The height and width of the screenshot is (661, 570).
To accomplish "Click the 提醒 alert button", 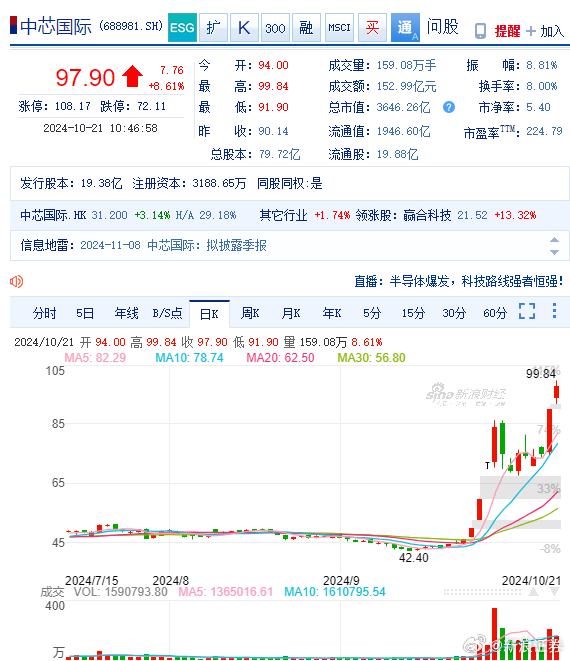I will pyautogui.click(x=507, y=31).
